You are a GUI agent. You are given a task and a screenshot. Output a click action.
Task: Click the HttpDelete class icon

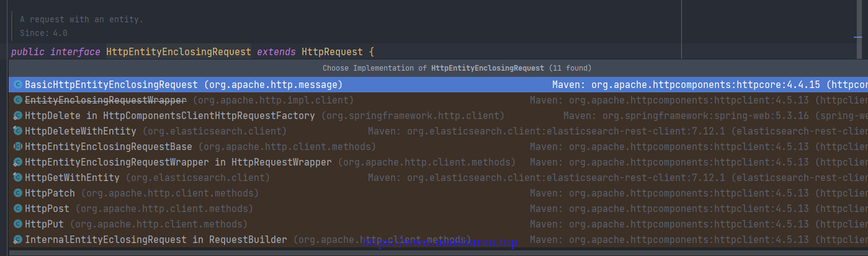18,115
